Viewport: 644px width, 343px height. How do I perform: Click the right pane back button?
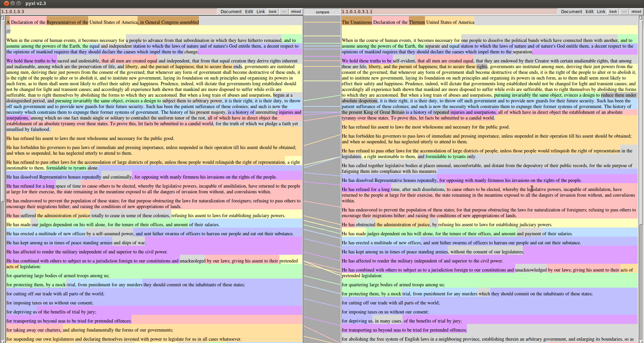pos(613,12)
